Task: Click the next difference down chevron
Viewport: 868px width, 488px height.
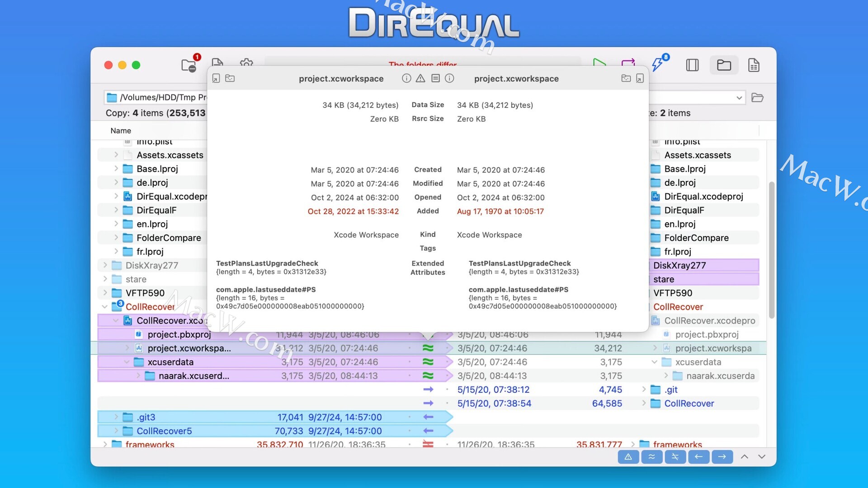Action: tap(762, 457)
